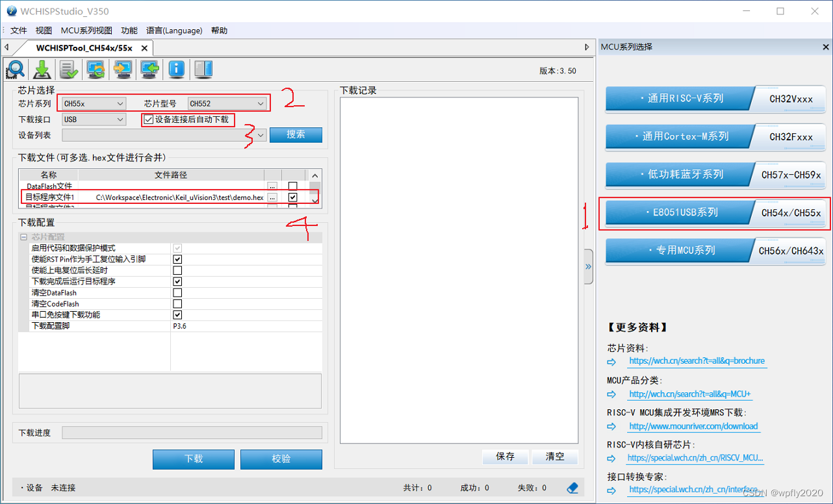Click the 搜索 button
The image size is (833, 504).
(x=296, y=134)
